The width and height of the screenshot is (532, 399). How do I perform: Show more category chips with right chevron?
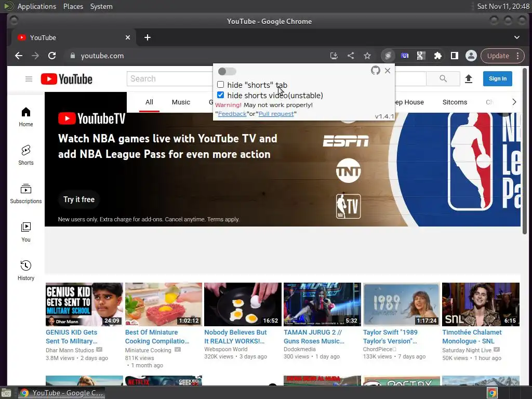click(514, 102)
